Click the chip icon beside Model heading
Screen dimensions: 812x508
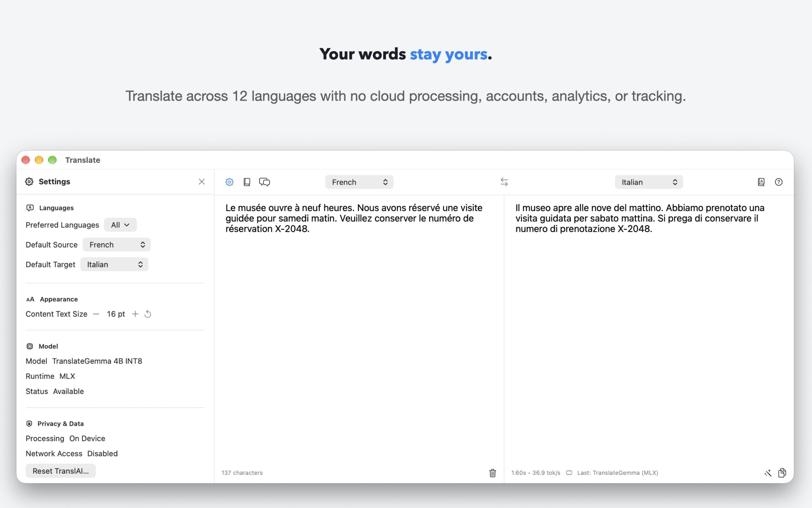coord(29,346)
